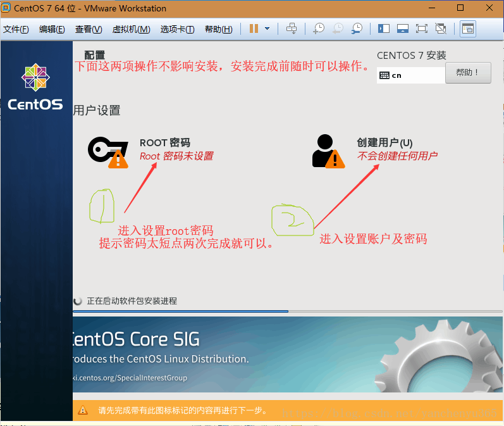Click '不会创建任何用户' status text
The width and height of the screenshot is (504, 426).
[x=397, y=156]
